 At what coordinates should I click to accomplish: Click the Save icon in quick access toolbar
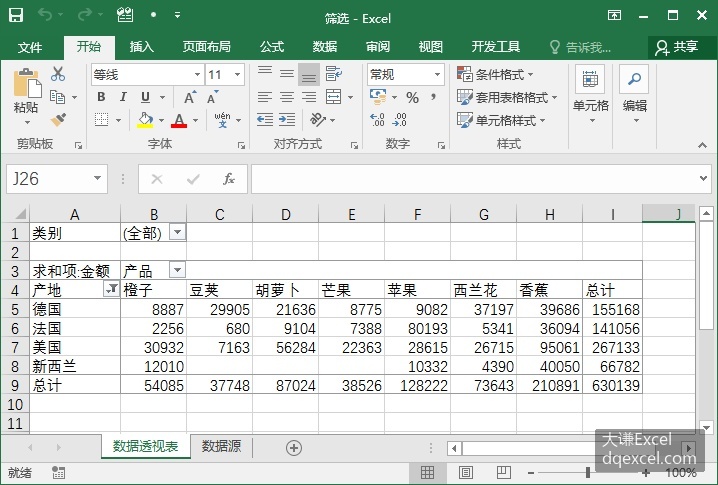pos(16,16)
